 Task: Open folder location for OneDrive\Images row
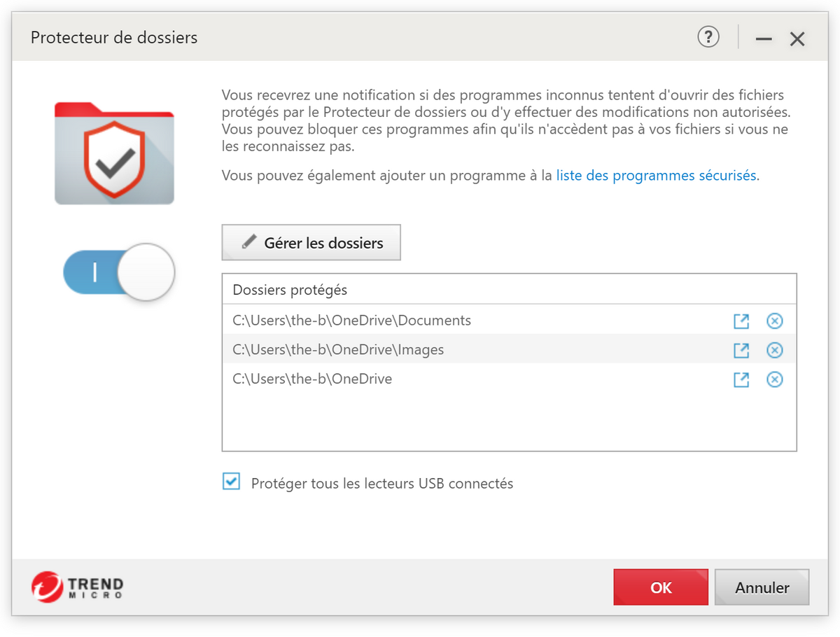click(741, 350)
